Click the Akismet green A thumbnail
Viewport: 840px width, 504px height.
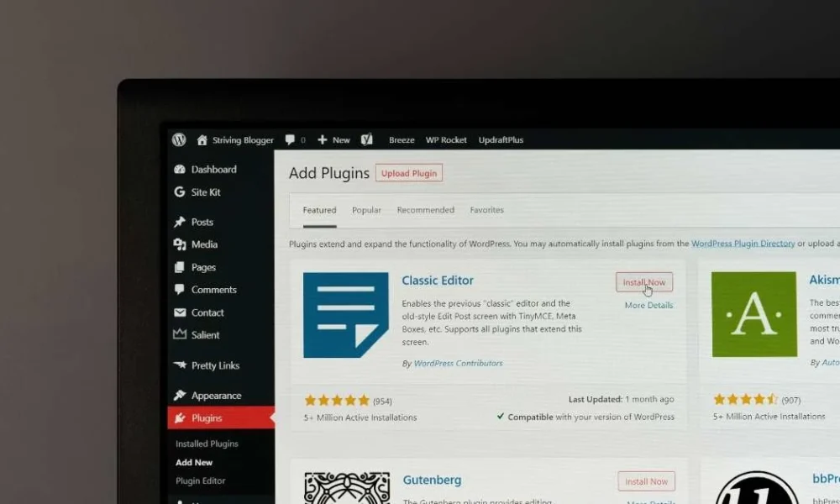coord(754,314)
